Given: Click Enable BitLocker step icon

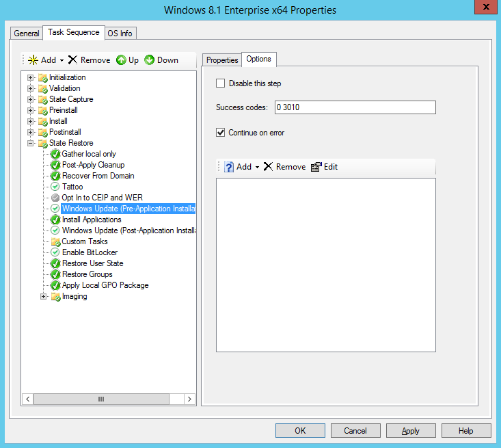Looking at the screenshot, I should [x=55, y=252].
